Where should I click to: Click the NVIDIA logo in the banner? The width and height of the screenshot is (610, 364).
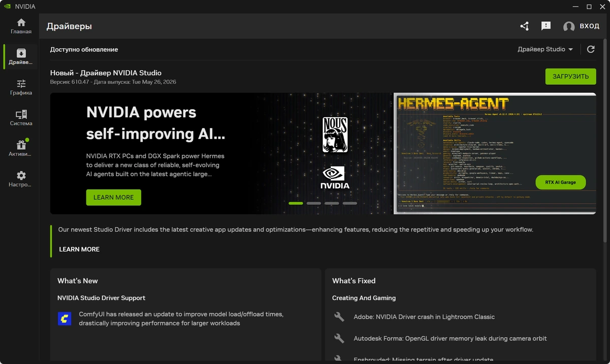coord(335,177)
